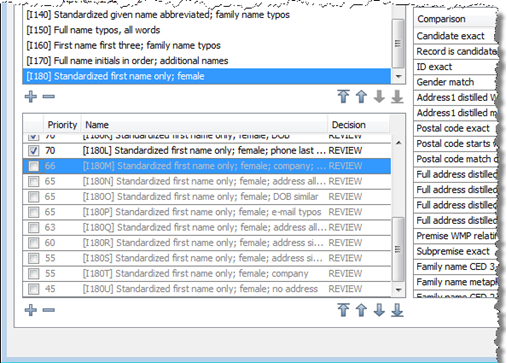Image resolution: width=507 pixels, height=363 pixels.
Task: Enable the I180S rule checkbox
Action: [x=33, y=258]
